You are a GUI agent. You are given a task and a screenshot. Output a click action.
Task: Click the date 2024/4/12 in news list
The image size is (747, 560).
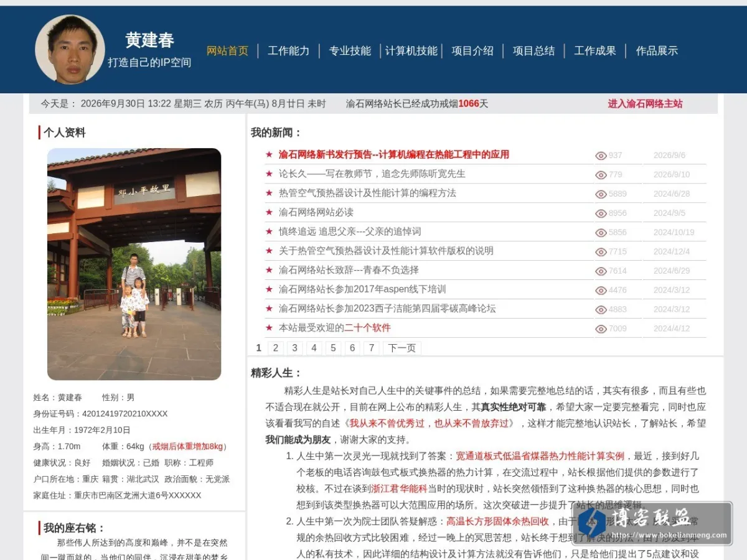pos(672,329)
